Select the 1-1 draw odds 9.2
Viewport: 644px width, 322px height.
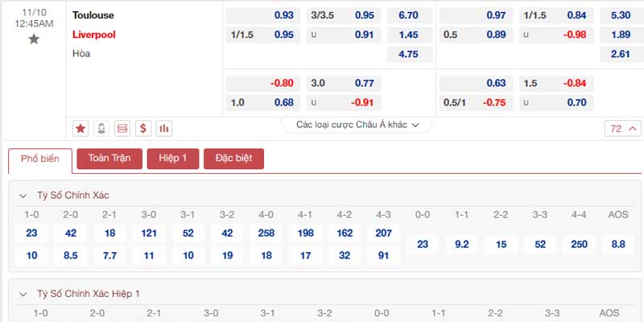click(x=461, y=245)
